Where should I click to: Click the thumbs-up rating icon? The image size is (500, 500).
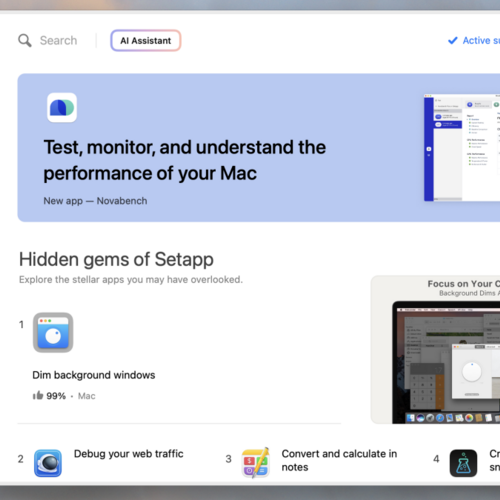point(38,395)
